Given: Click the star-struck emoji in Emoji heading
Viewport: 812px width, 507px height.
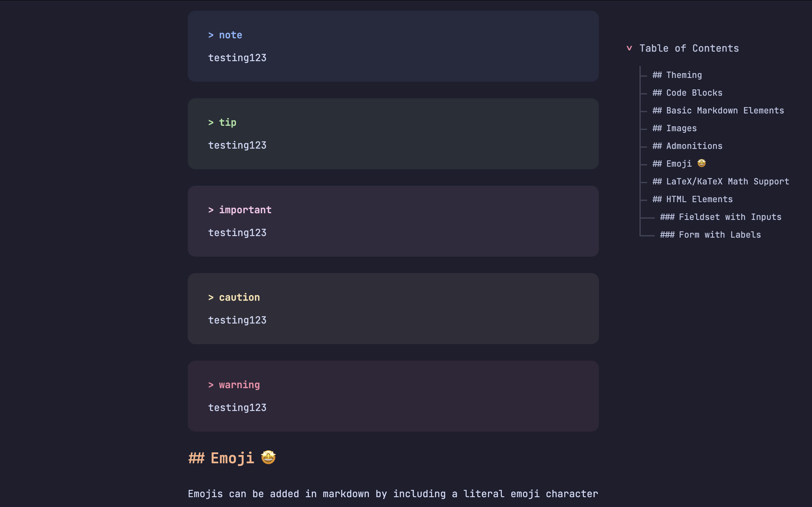Looking at the screenshot, I should 268,457.
